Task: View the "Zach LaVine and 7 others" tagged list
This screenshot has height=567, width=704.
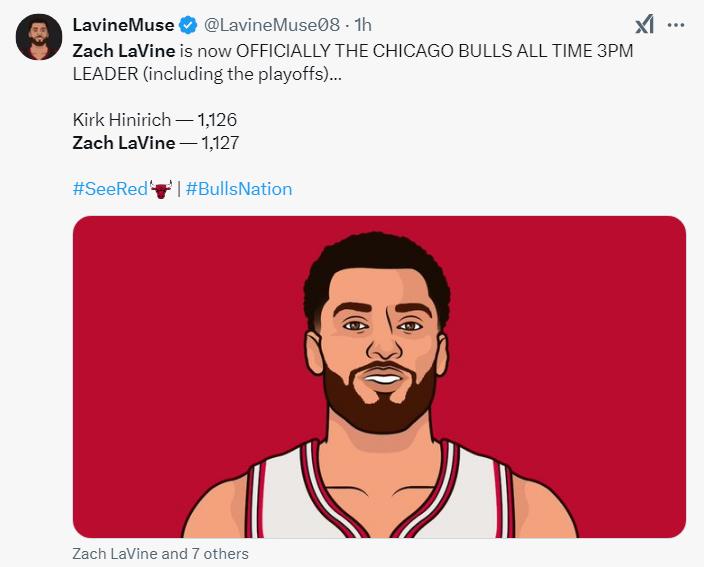Action: pyautogui.click(x=161, y=553)
